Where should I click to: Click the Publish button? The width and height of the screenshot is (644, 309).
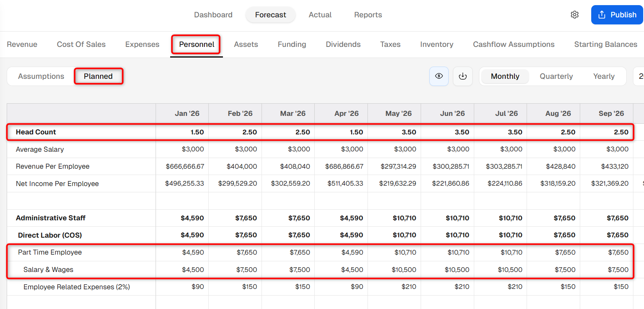[617, 15]
